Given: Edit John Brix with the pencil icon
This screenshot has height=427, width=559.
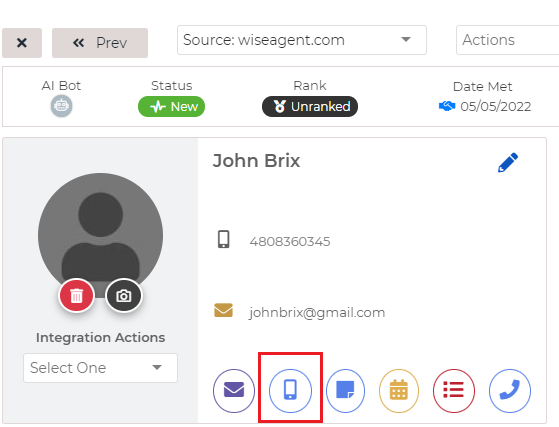Looking at the screenshot, I should click(508, 163).
